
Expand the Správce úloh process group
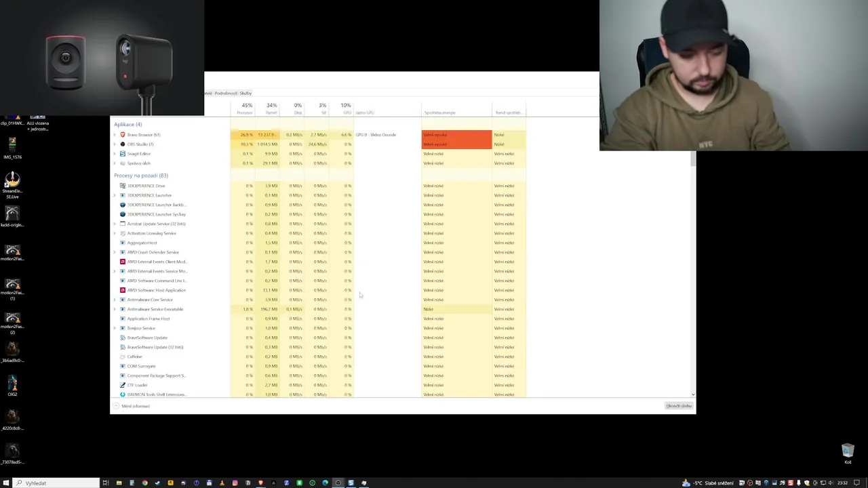115,163
